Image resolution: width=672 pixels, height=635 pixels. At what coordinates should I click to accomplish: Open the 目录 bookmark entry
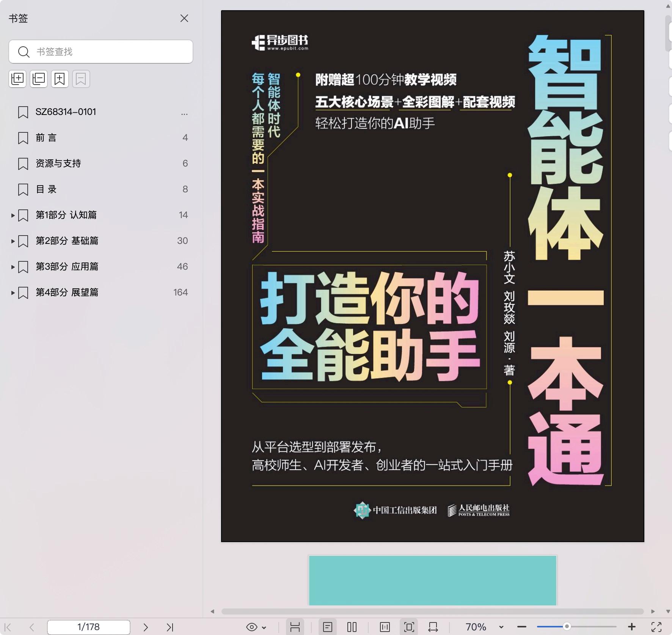46,189
